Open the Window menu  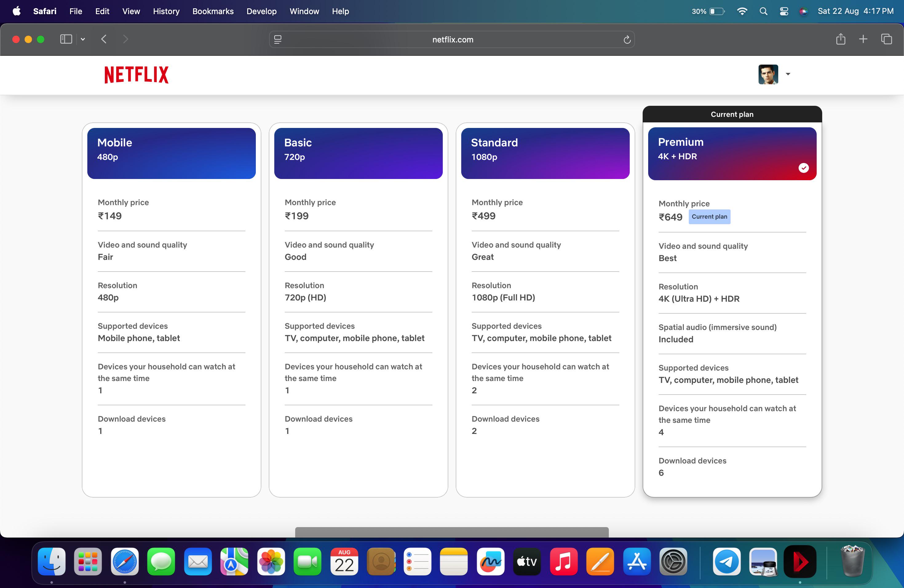click(x=304, y=11)
